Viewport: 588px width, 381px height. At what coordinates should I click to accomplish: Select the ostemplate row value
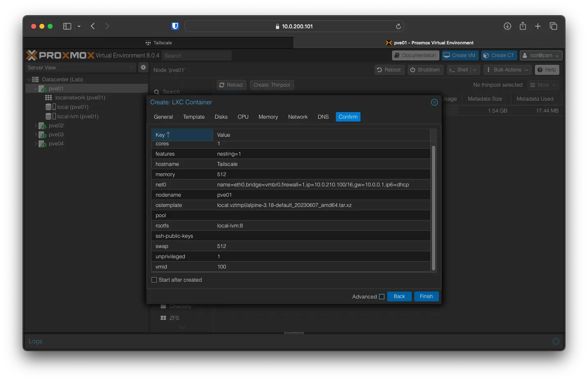[x=284, y=205]
